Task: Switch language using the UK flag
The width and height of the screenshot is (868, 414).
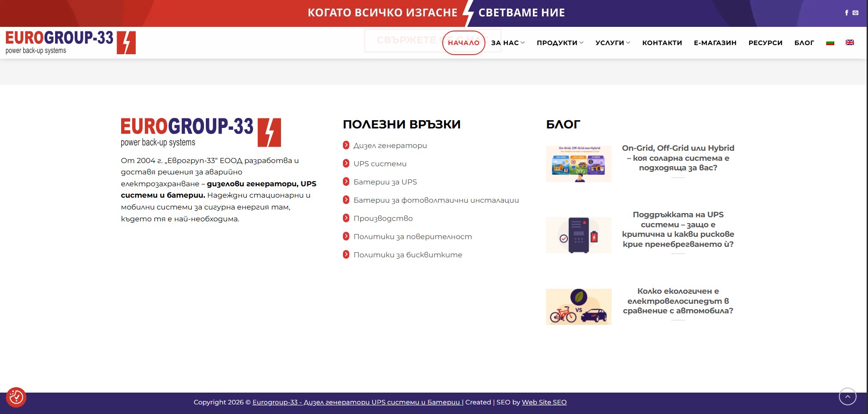Action: [850, 42]
